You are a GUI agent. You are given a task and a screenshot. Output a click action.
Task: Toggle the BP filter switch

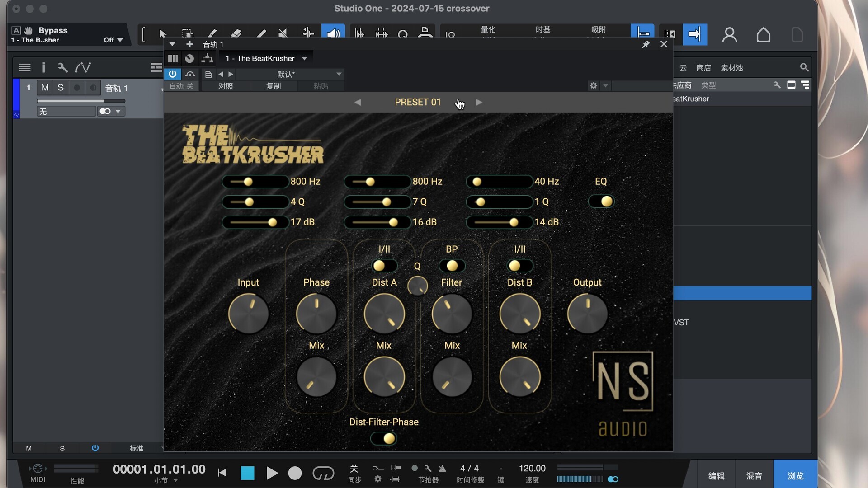[452, 266]
